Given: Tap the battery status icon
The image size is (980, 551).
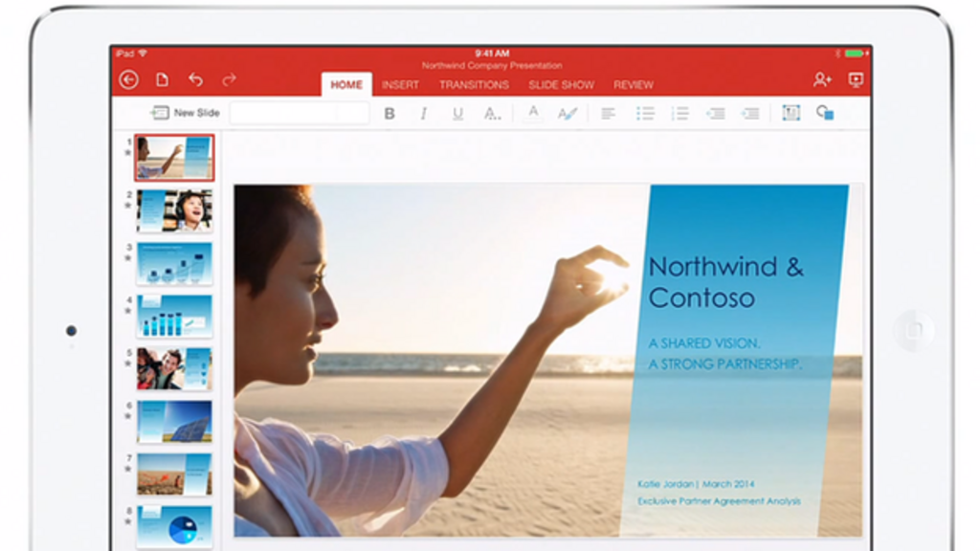Looking at the screenshot, I should (x=855, y=54).
